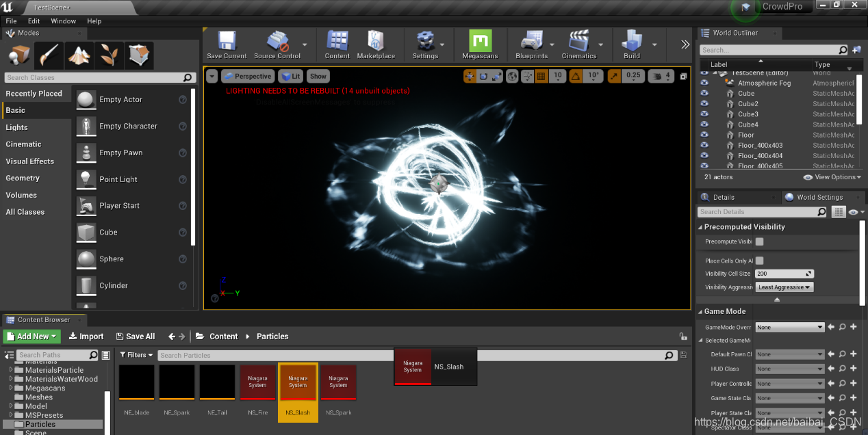868x435 pixels.
Task: Select the Geometry Editing mode icon
Action: point(139,55)
